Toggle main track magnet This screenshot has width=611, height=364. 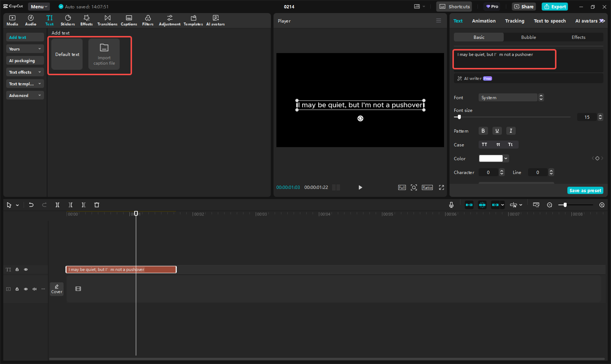point(469,205)
